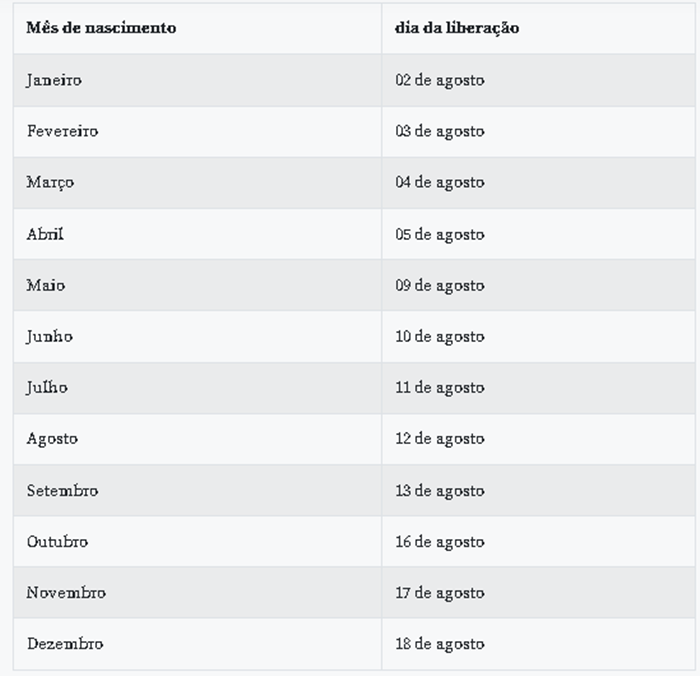Select the Janeiro month cell
Viewport: 700px width, 676px height.
[54, 80]
